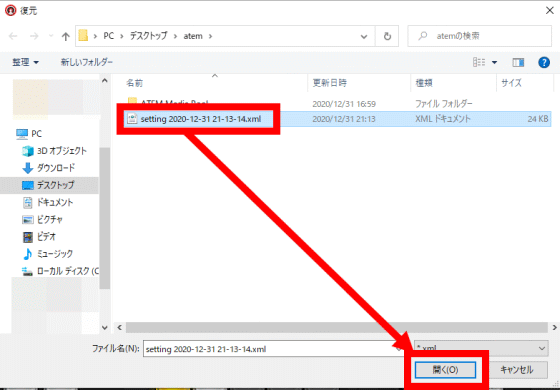This screenshot has width=560, height=390.
Task: Click 2020/12/31 16:59 date cell
Action: tap(344, 104)
